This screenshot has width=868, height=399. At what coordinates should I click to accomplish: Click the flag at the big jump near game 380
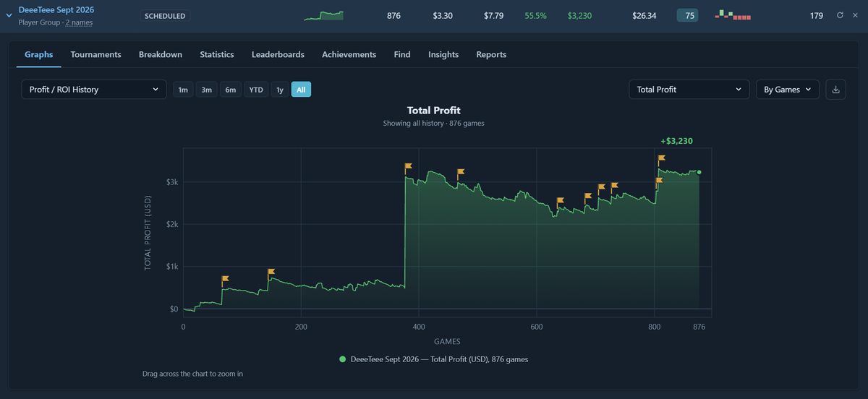pos(408,166)
